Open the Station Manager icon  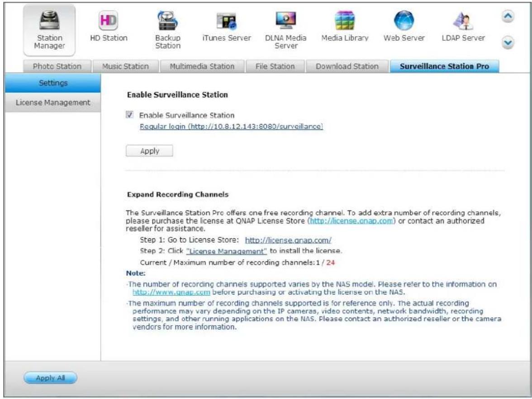[x=49, y=30]
